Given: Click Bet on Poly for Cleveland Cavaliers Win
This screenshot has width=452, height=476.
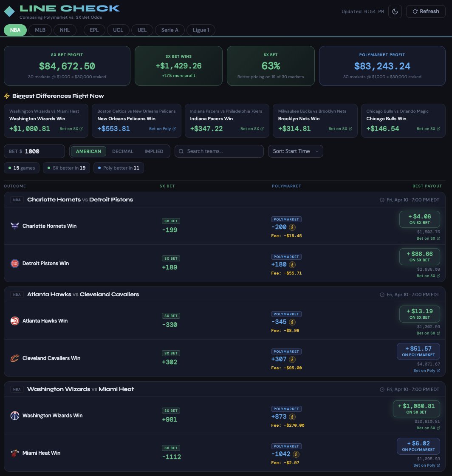Looking at the screenshot, I should pos(427,370).
